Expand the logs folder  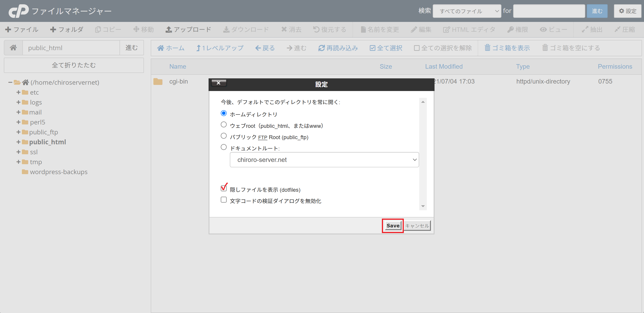point(18,102)
